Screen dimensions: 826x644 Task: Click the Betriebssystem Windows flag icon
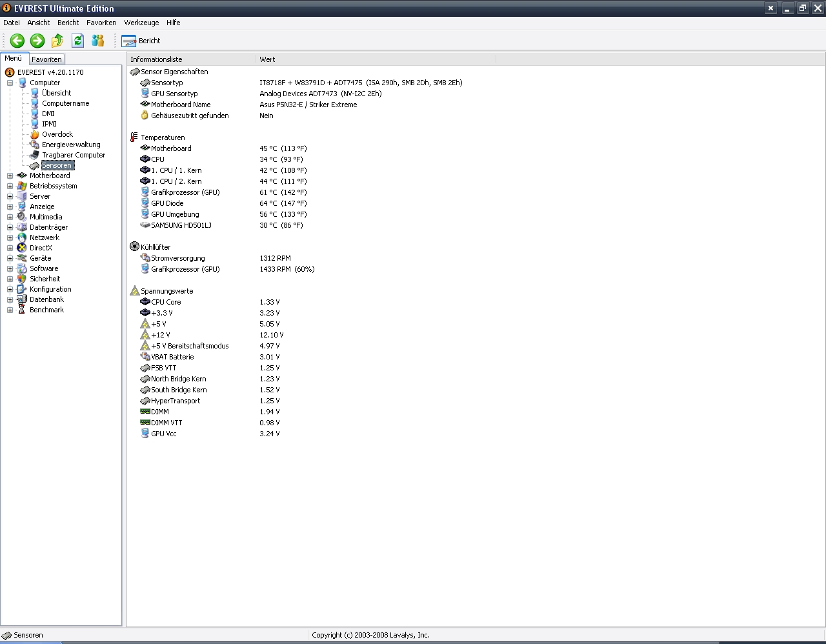tap(22, 186)
